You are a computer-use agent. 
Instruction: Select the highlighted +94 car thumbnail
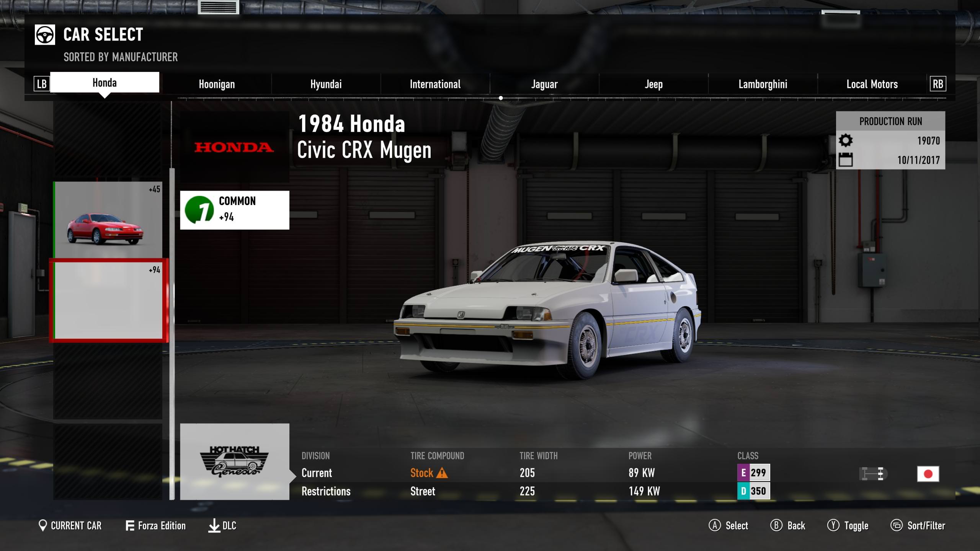pos(109,300)
